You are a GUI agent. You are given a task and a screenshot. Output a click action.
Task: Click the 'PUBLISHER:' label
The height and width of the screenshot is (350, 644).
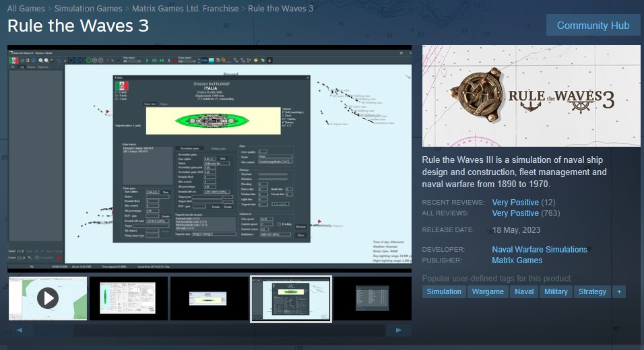(442, 260)
